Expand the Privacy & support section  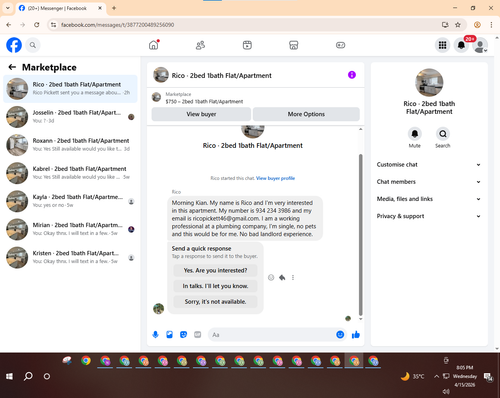pyautogui.click(x=429, y=216)
